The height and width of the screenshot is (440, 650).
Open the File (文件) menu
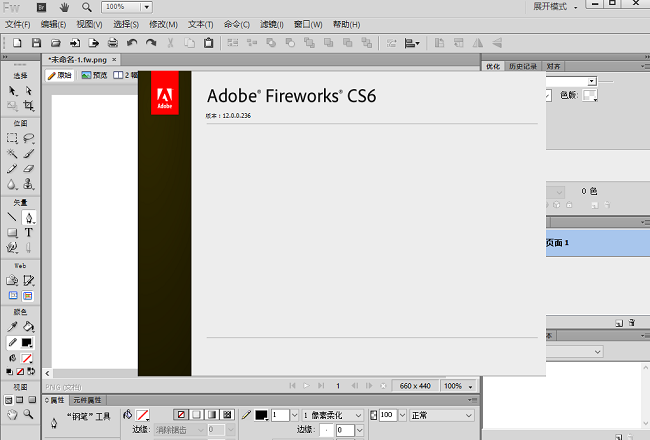pyautogui.click(x=18, y=24)
